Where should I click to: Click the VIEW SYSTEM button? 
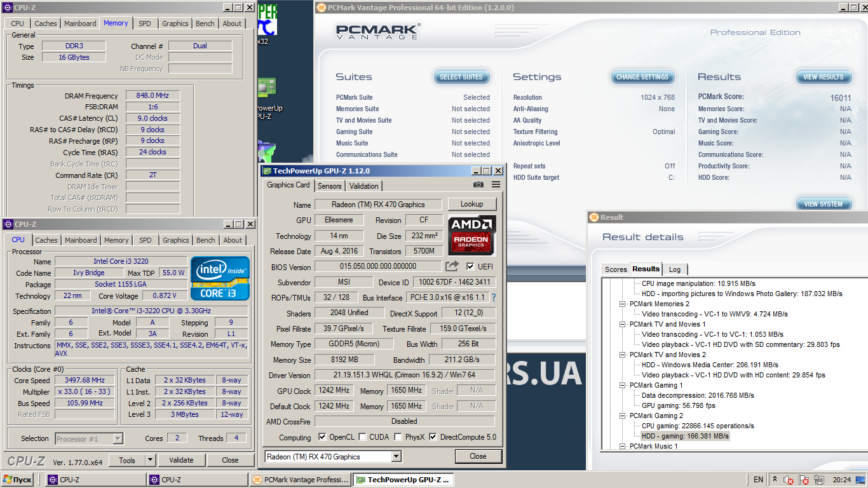[x=824, y=204]
